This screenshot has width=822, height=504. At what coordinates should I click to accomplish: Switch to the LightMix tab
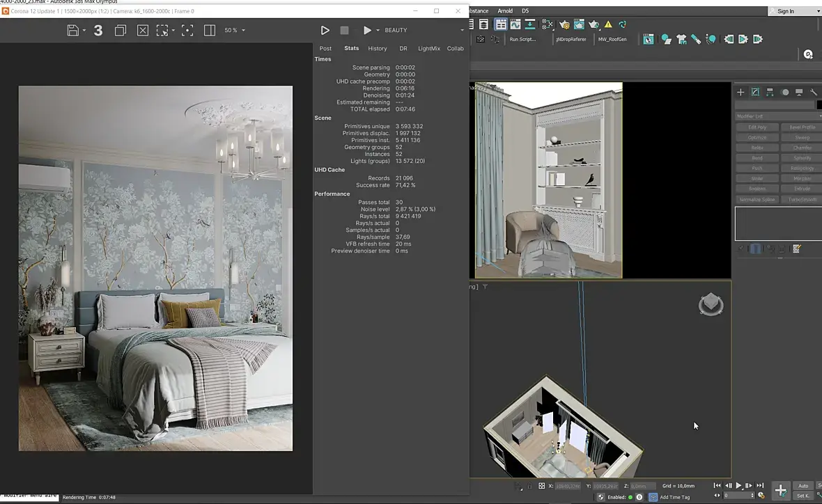(428, 49)
